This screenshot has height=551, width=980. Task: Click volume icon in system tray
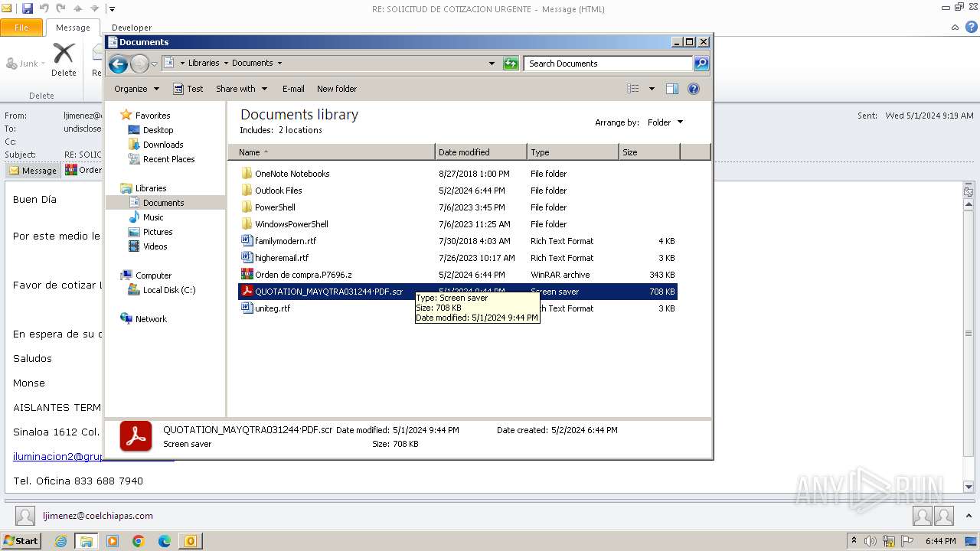point(871,541)
